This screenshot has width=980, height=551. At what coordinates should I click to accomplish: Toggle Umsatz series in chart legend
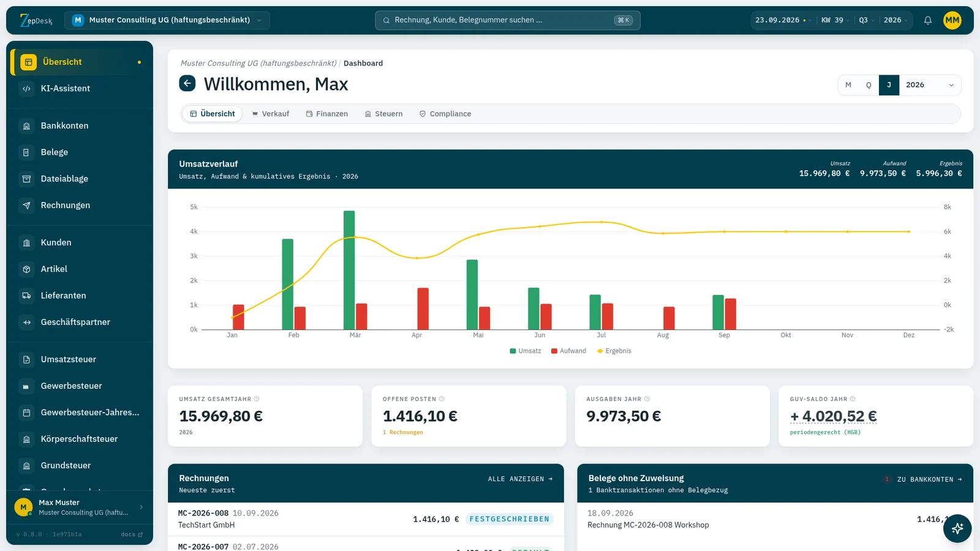point(526,351)
